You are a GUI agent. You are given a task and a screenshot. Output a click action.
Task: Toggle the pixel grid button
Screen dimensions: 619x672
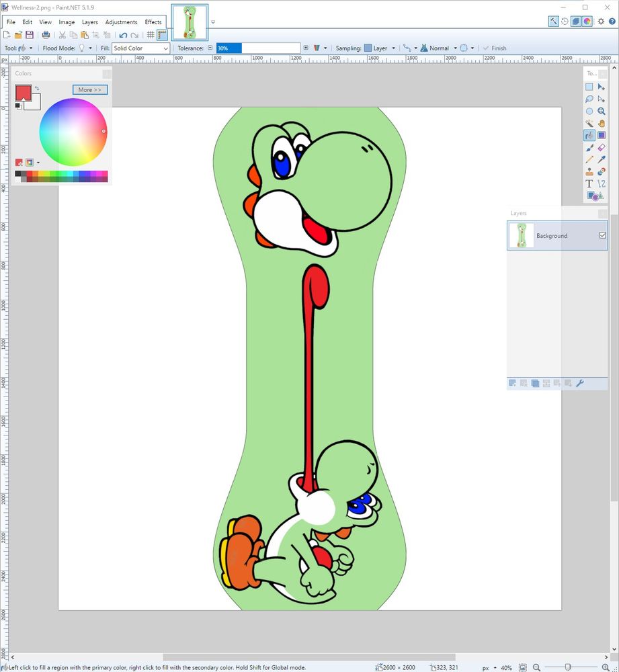(151, 35)
